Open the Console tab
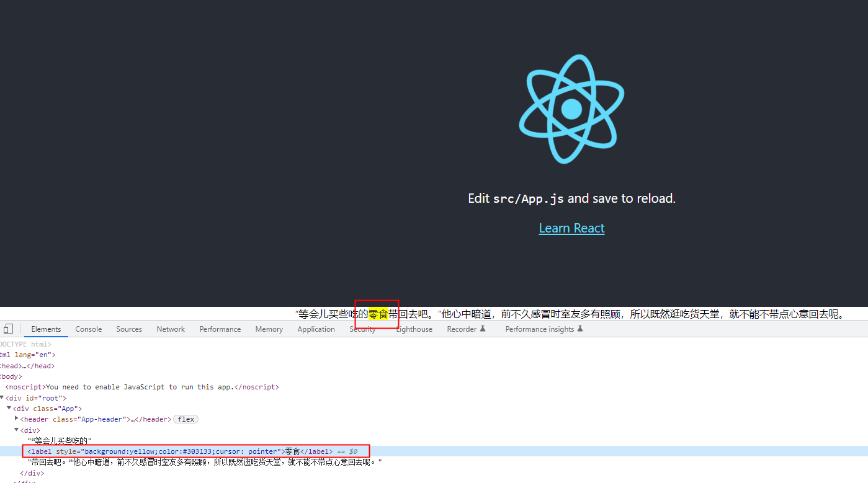 (89, 329)
